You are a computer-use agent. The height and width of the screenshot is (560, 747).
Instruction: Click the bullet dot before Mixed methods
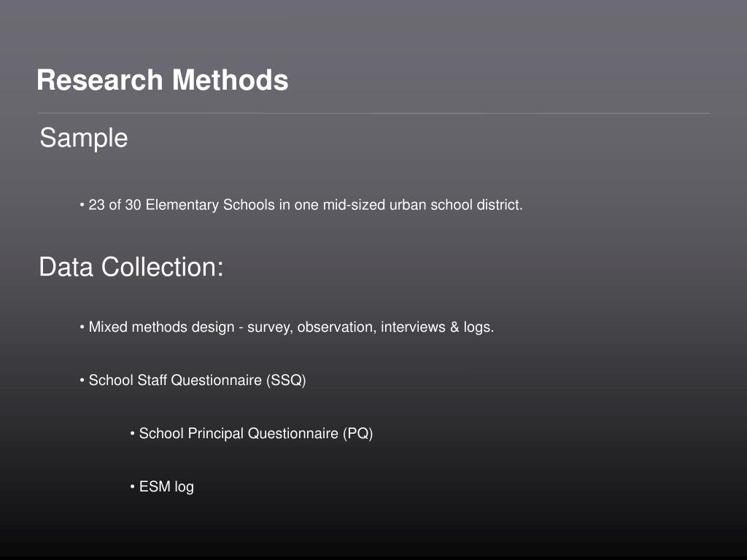82,327
